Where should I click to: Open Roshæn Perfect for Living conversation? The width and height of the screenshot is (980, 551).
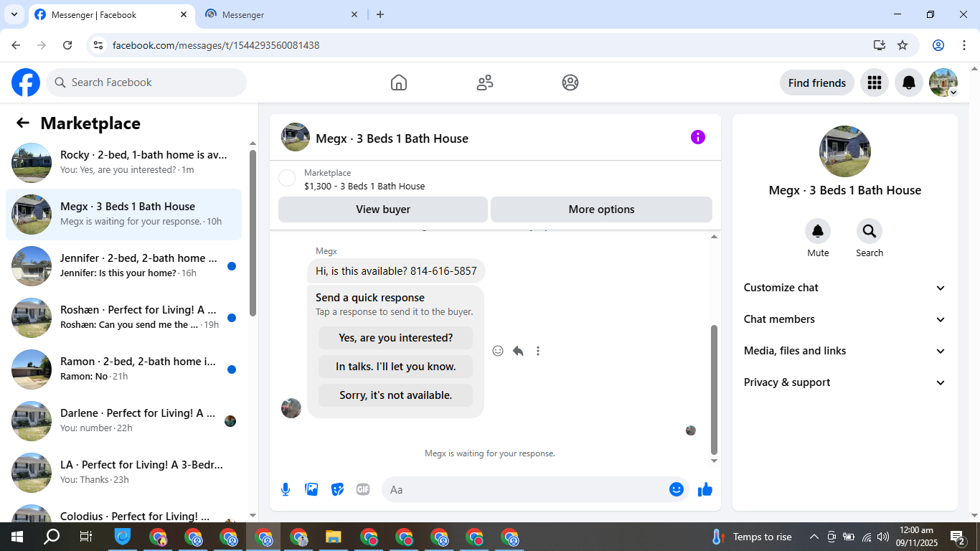click(x=123, y=318)
